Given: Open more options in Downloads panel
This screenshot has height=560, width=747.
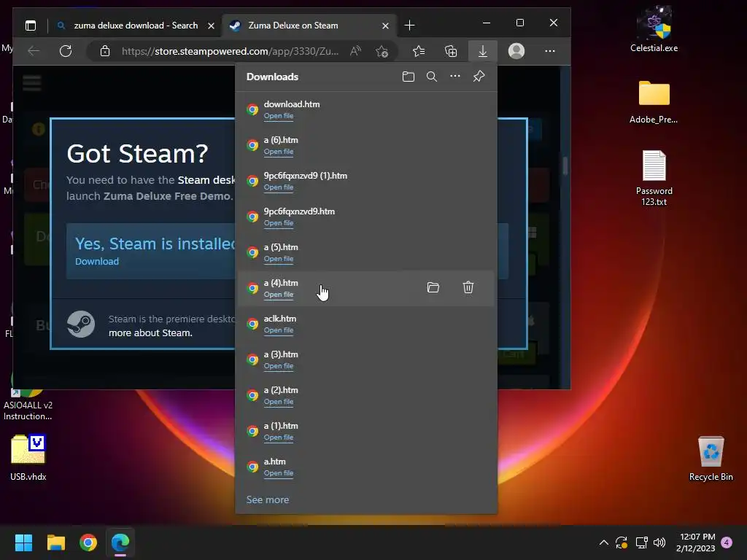Looking at the screenshot, I should [455, 76].
